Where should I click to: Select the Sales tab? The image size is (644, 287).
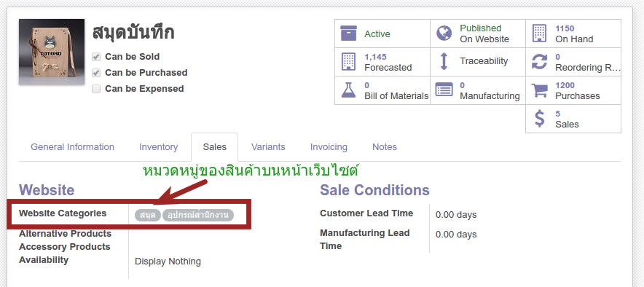(214, 147)
